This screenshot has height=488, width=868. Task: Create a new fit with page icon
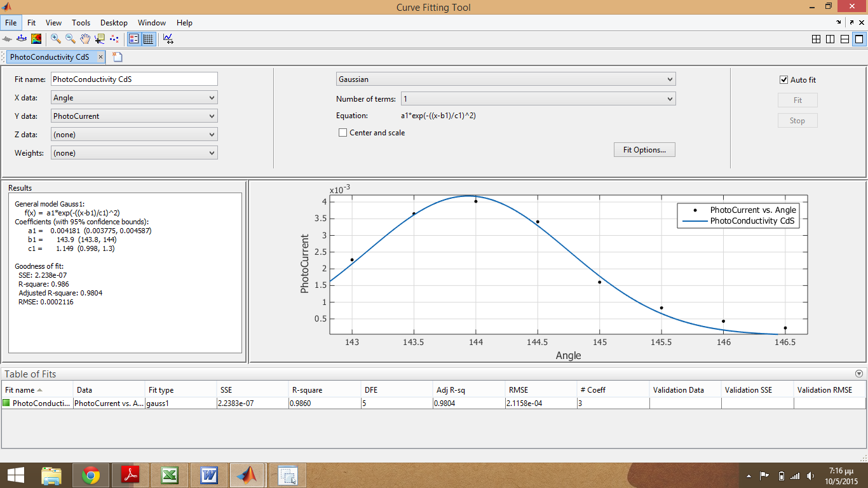[x=117, y=57]
